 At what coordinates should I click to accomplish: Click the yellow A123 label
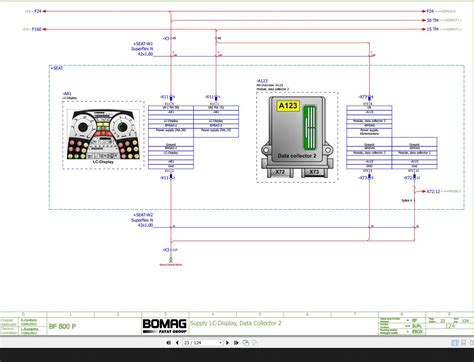tap(288, 106)
